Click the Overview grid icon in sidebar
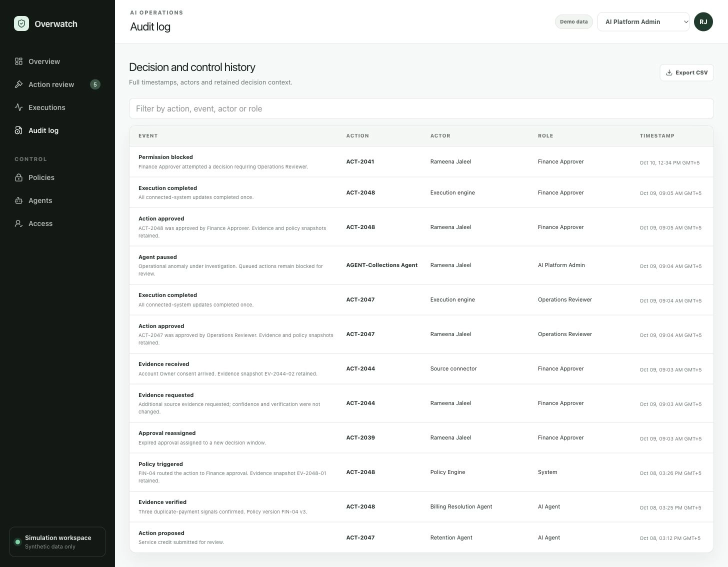Viewport: 728px width, 567px height. pyautogui.click(x=18, y=61)
